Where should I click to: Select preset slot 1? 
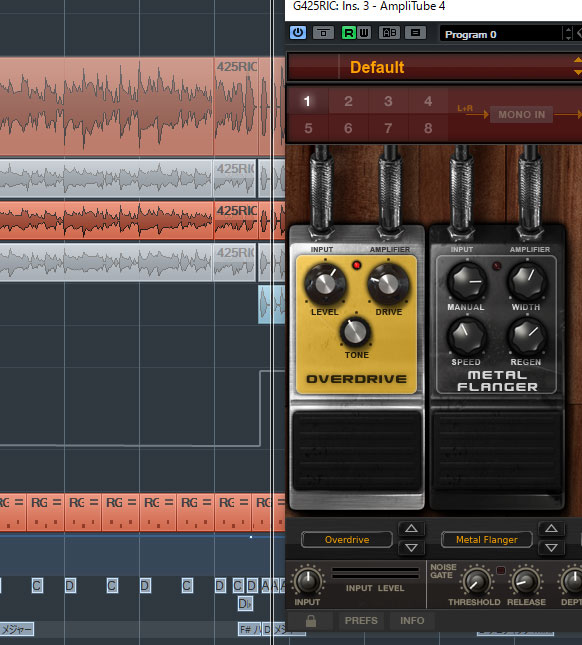pos(307,101)
